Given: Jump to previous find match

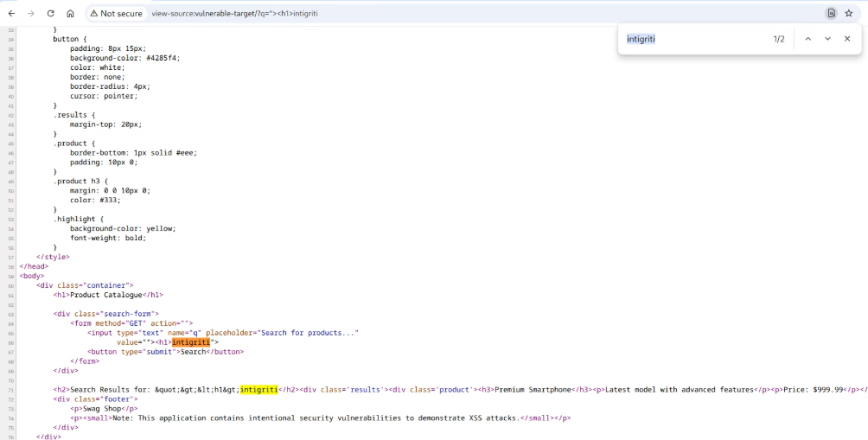Looking at the screenshot, I should pos(807,39).
